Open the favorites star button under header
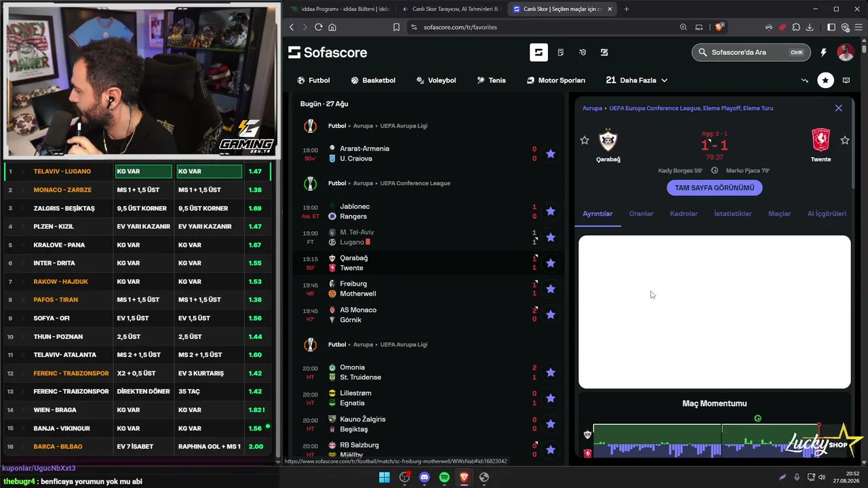868x488 pixels. (825, 80)
